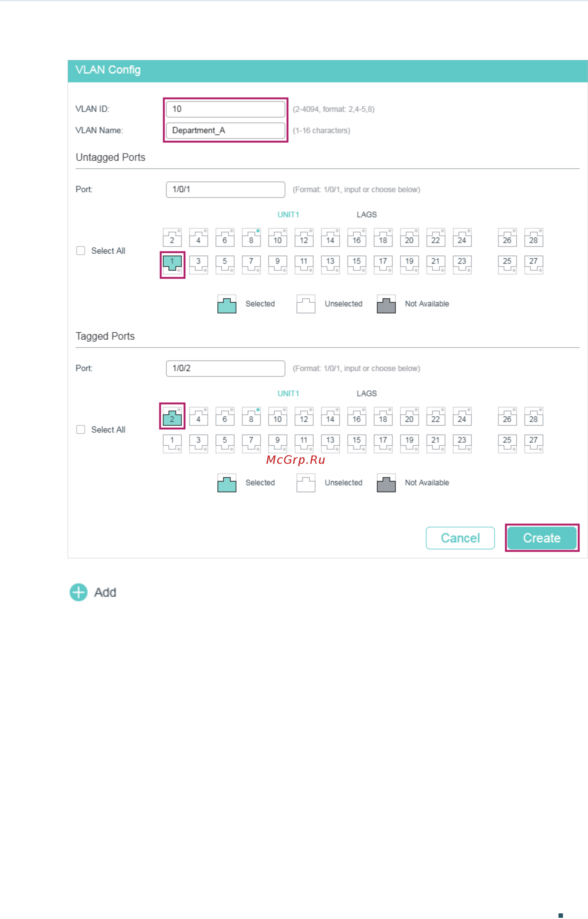Focus the VLAN Name input field
588x919 pixels.
coord(225,131)
